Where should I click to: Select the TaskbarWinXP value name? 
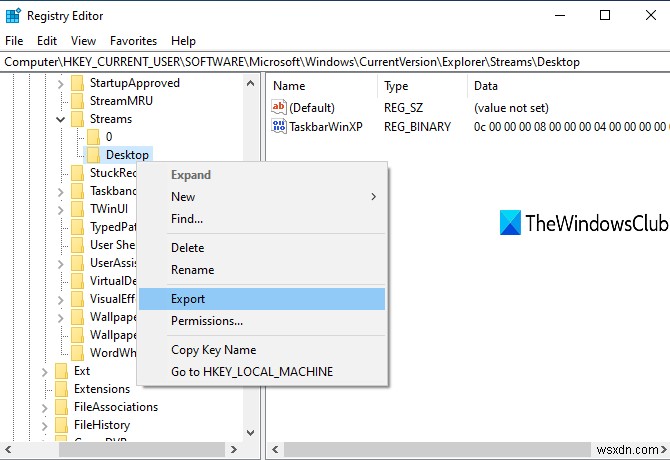point(326,126)
